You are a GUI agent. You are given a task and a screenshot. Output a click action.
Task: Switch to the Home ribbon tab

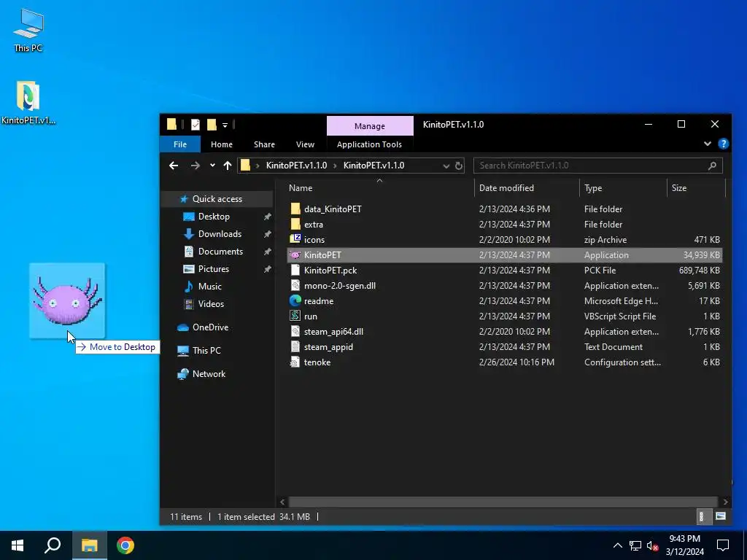222,144
